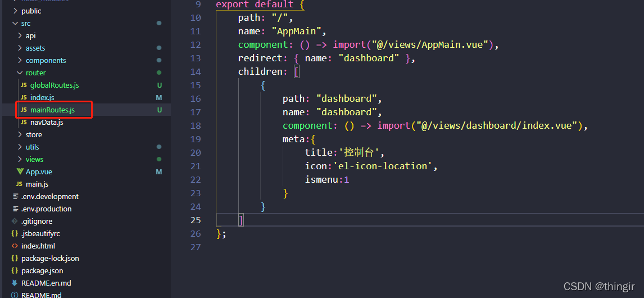Click the HTML icon of index.html
The image size is (644, 298).
pos(15,246)
